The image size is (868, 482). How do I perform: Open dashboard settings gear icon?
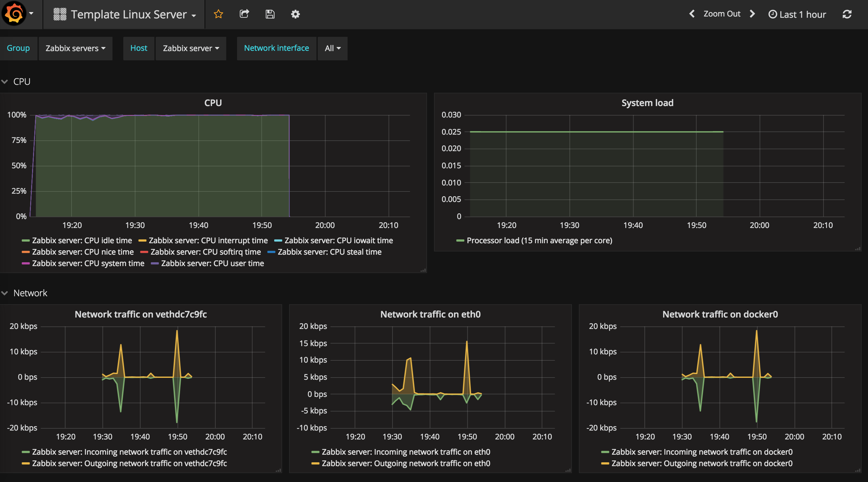point(295,14)
